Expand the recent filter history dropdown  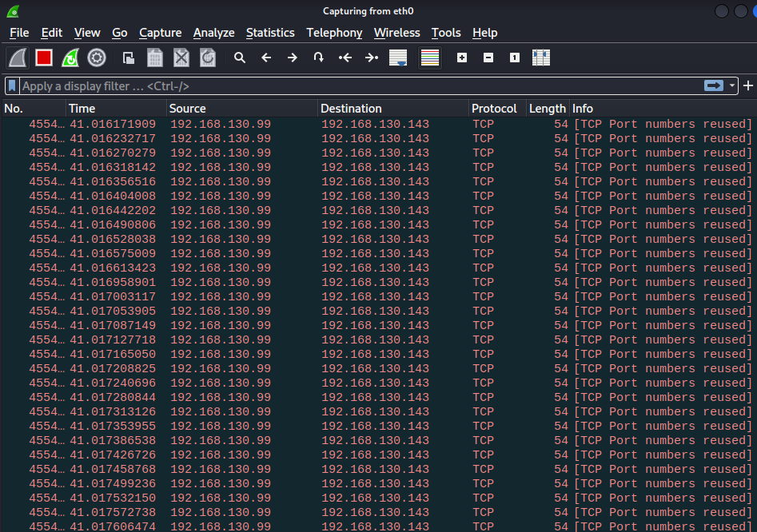[x=732, y=85]
